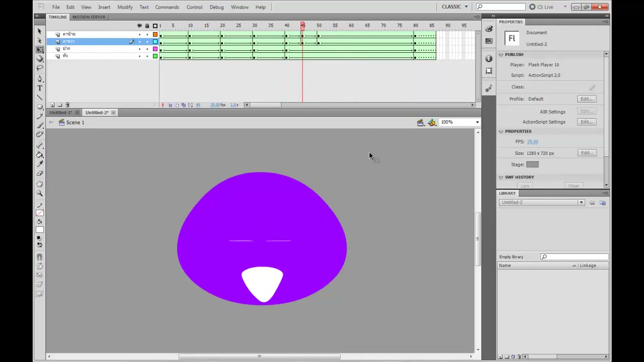Image resolution: width=644 pixels, height=362 pixels.
Task: Click the Swap Colors icon
Action: [x=39, y=245]
